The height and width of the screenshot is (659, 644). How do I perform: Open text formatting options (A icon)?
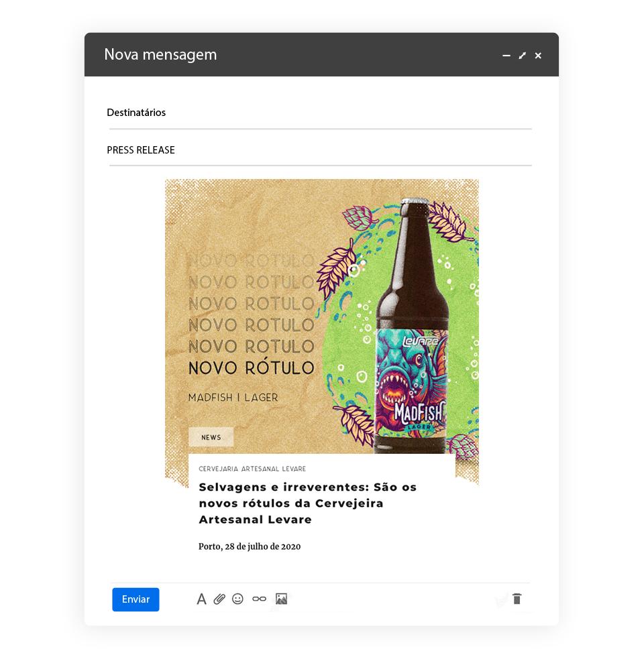point(201,599)
